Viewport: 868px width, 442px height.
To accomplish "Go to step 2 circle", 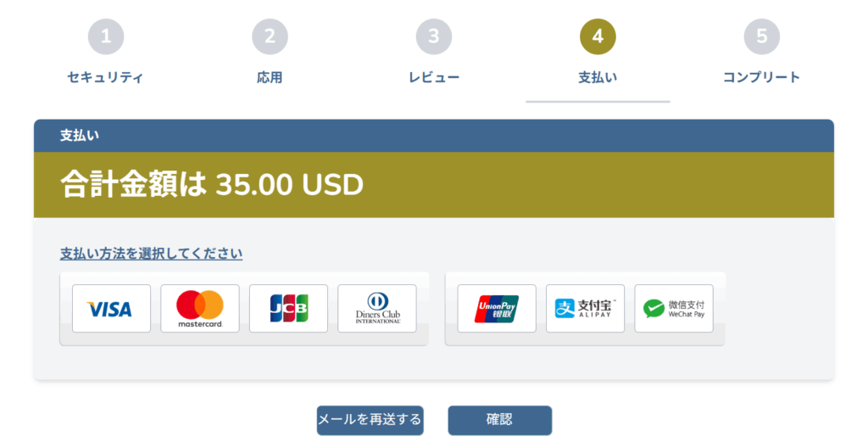I will coord(270,36).
